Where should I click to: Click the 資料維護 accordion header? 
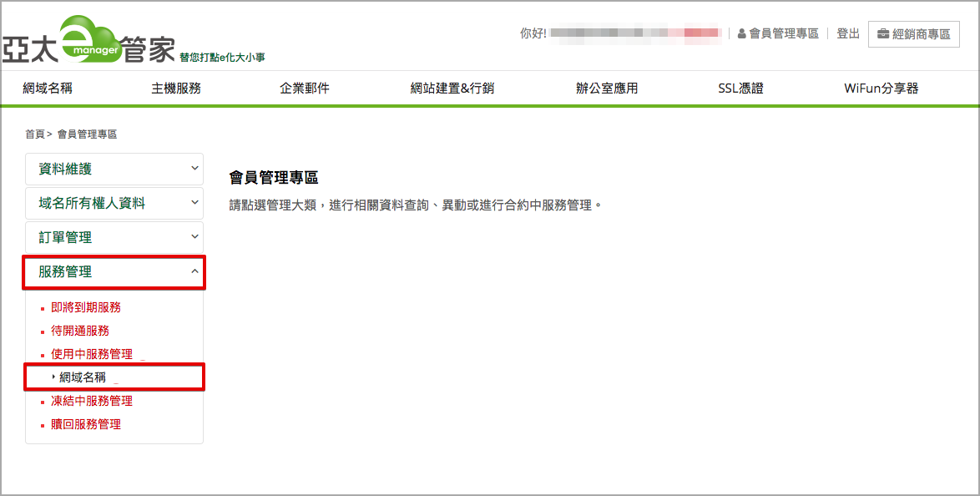114,169
